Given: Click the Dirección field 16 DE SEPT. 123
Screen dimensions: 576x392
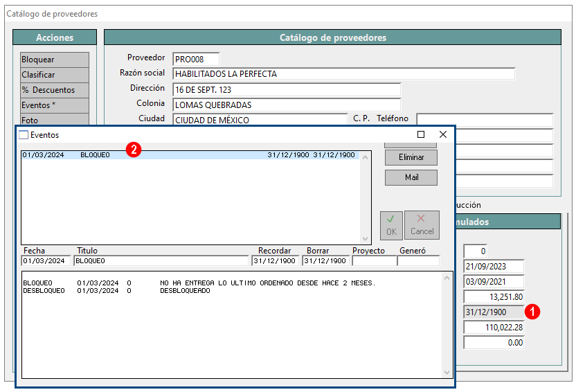Looking at the screenshot, I should [287, 89].
